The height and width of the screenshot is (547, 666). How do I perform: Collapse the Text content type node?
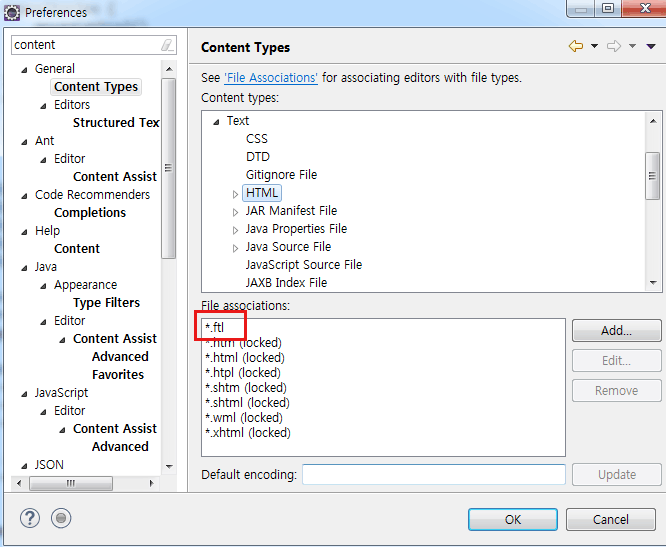pos(216,122)
